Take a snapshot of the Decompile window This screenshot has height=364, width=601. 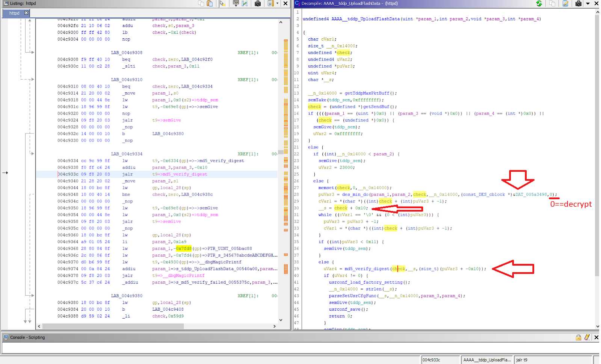(578, 3)
